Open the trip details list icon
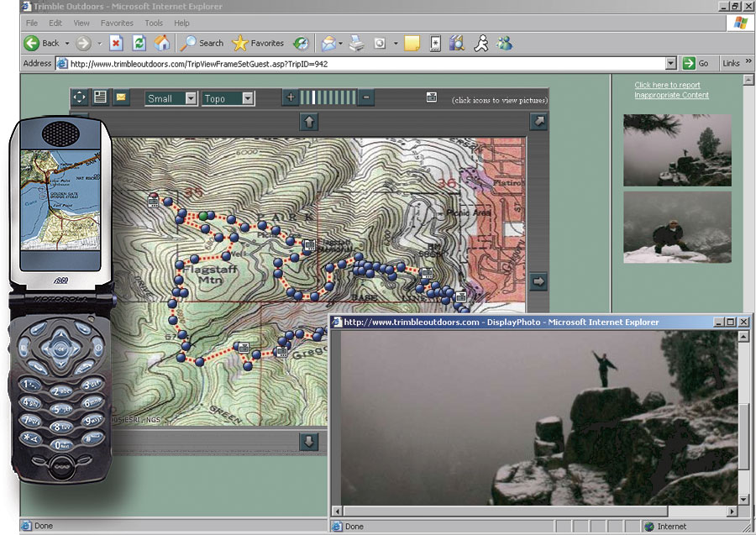Screen dimensions: 756x535 (x=100, y=97)
